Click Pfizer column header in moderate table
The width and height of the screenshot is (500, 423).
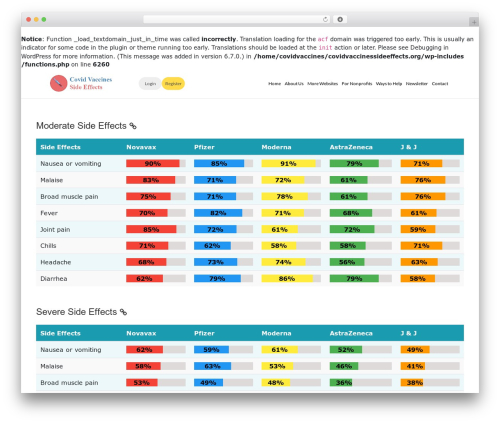tap(204, 147)
